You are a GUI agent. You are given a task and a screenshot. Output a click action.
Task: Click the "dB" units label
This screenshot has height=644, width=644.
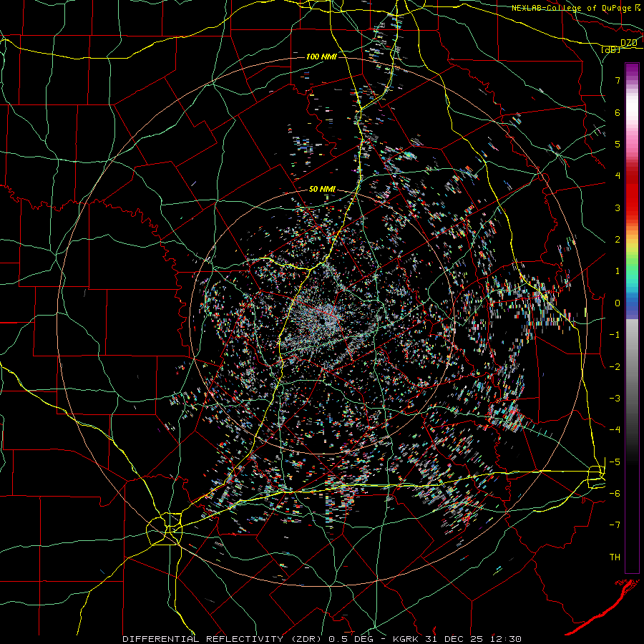point(611,49)
